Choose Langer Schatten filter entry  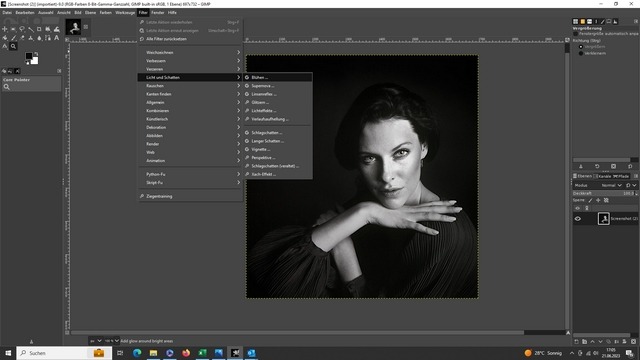click(278, 141)
